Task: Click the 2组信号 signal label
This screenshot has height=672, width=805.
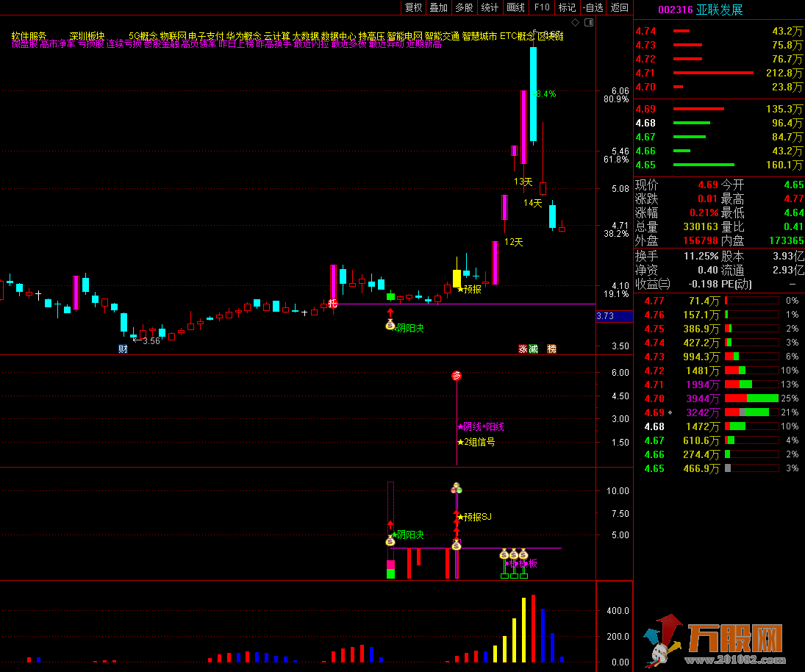Action: [479, 442]
